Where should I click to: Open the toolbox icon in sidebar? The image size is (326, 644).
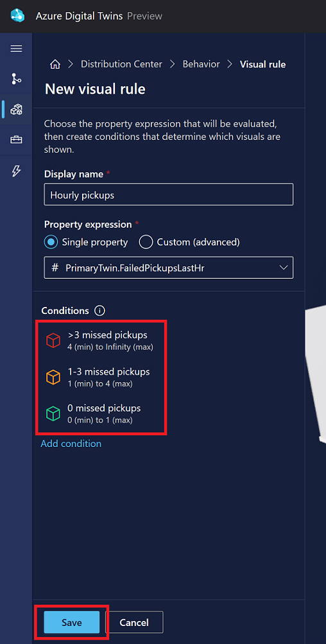tap(16, 140)
